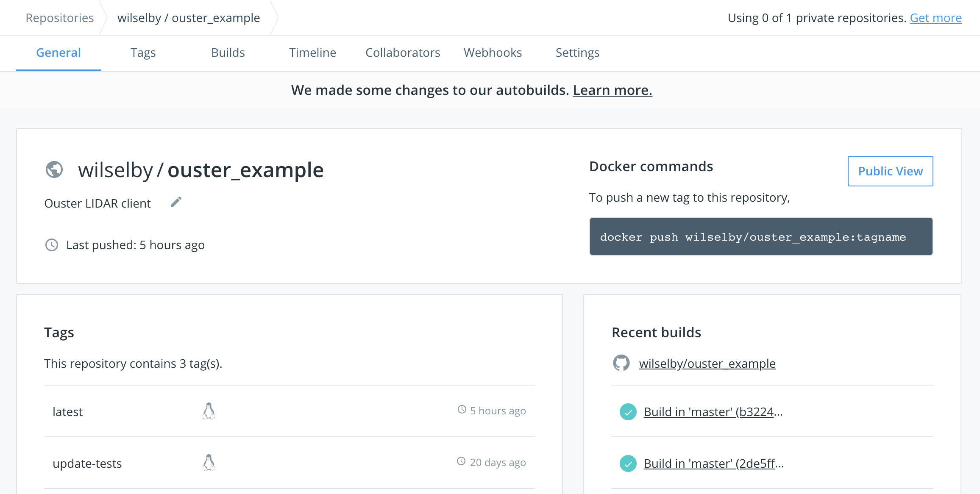Click the globe public repository icon
This screenshot has height=494, width=980.
coord(54,170)
